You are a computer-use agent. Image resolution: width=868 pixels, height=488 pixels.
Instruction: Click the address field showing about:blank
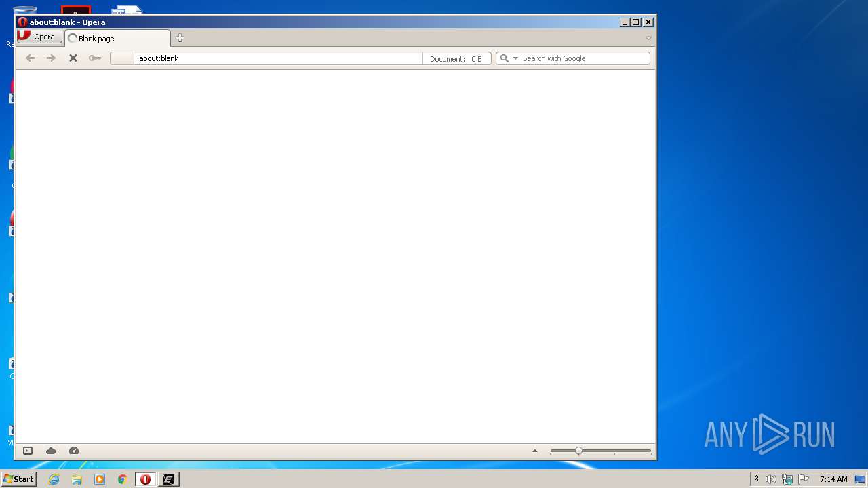[x=278, y=58]
